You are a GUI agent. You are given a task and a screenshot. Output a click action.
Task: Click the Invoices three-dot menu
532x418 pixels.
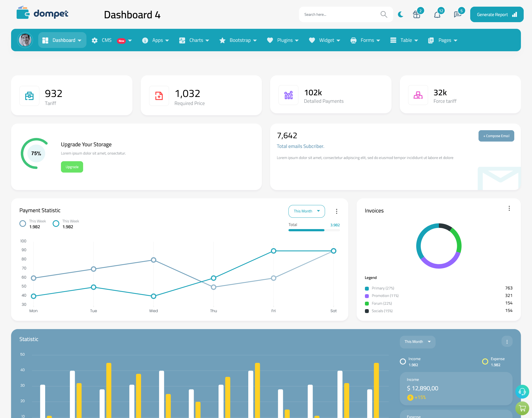(510, 208)
